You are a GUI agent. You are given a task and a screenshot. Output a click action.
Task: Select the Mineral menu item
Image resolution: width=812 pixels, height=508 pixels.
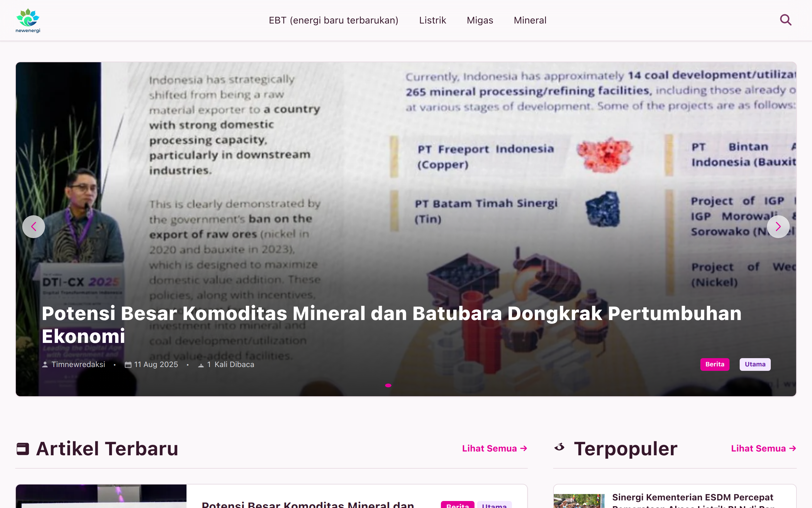(530, 21)
